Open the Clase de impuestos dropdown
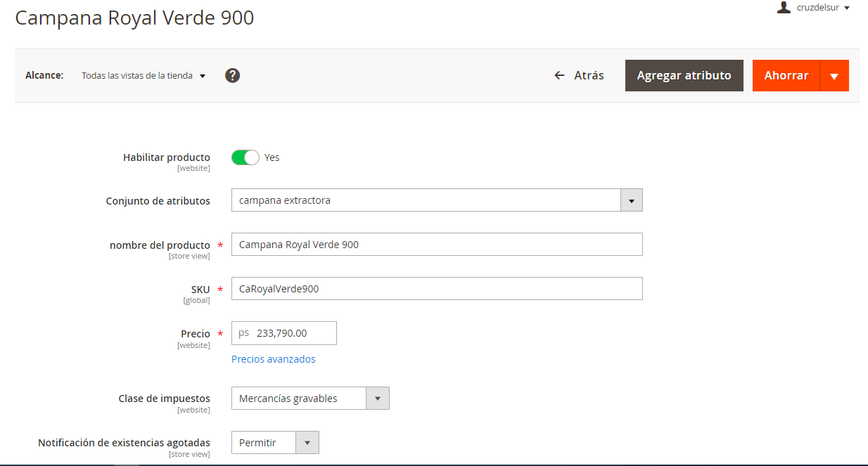This screenshot has height=466, width=868. pyautogui.click(x=377, y=399)
